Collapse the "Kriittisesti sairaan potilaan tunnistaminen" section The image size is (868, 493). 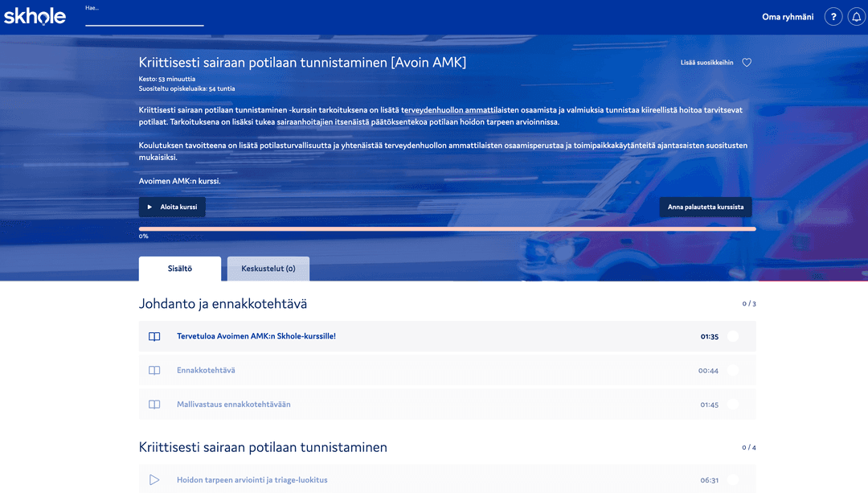pos(261,446)
